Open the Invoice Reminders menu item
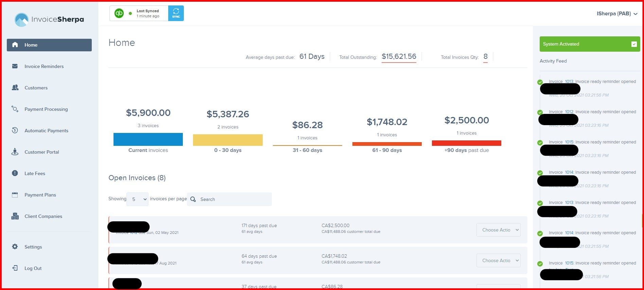Viewport: 644px width, 290px height. tap(44, 66)
